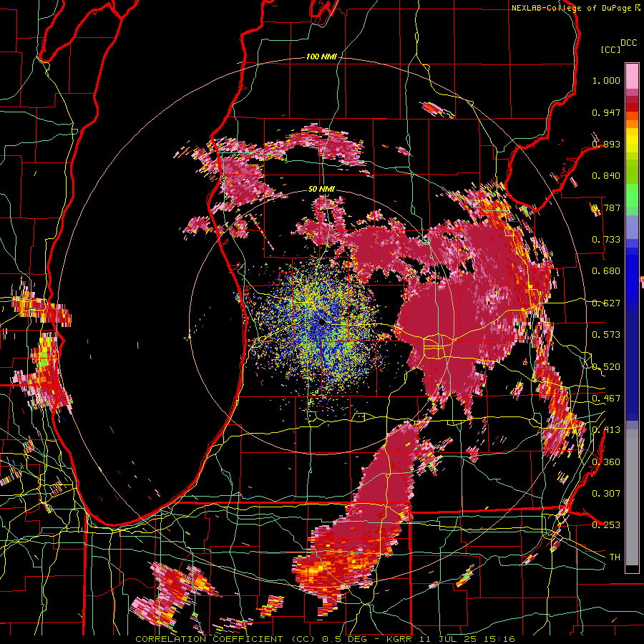Click the TH threshold label
Image resolution: width=644 pixels, height=644 pixels.
coord(615,557)
